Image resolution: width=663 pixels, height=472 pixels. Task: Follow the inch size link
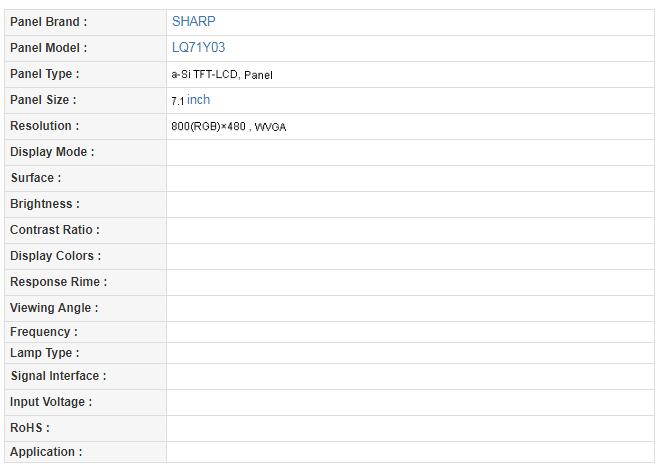(198, 100)
